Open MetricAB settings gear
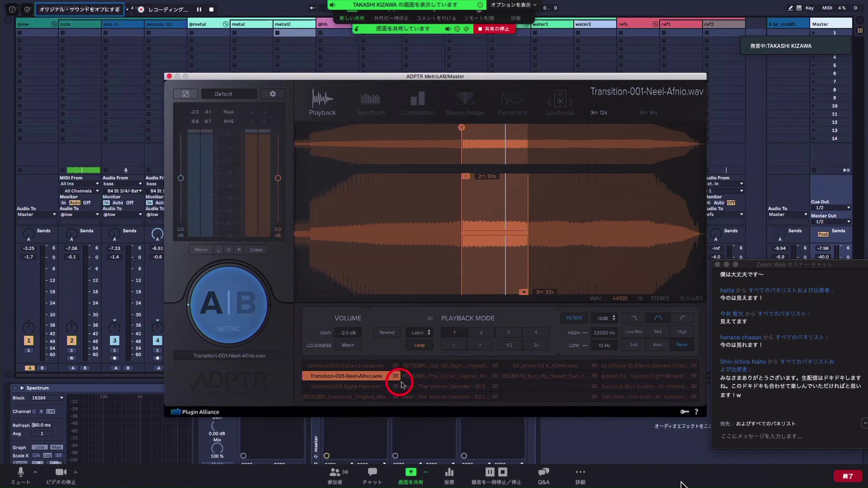 273,94
